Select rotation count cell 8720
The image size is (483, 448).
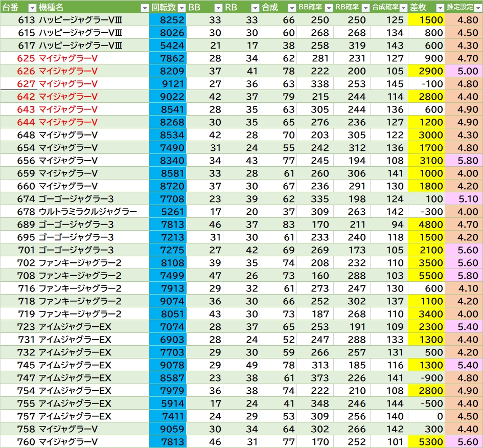click(x=168, y=186)
